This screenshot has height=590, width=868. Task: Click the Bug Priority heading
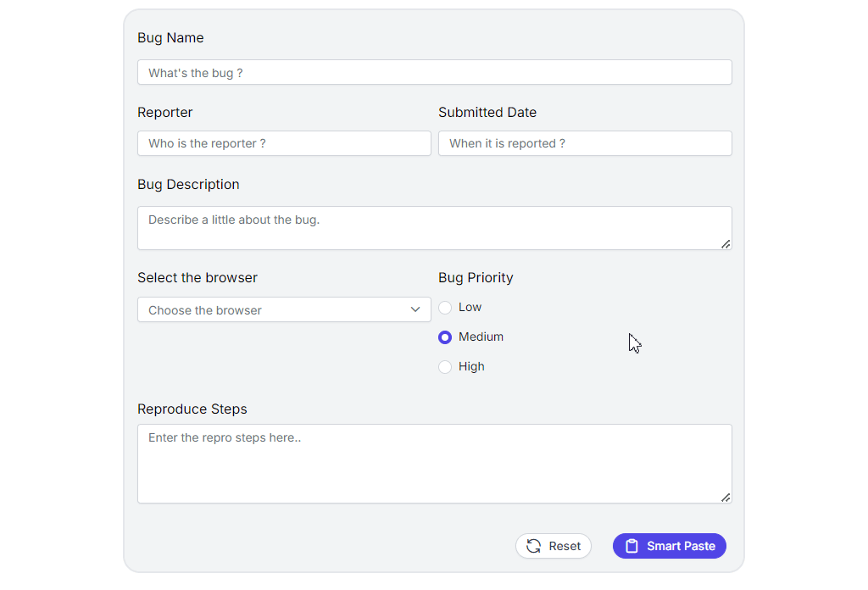pos(476,278)
